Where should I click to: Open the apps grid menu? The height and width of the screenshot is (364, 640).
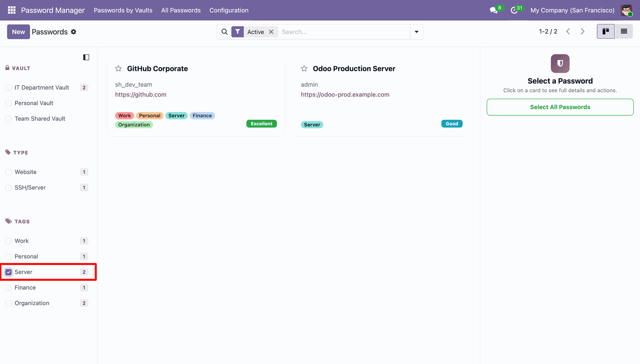point(12,10)
